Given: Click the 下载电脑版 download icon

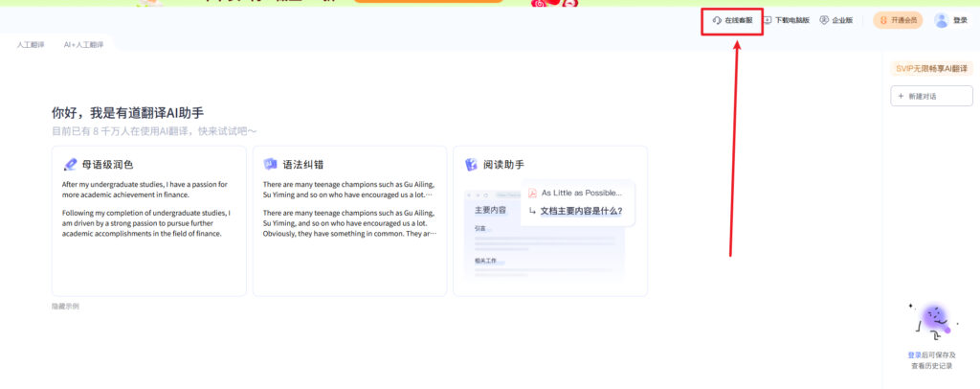Looking at the screenshot, I should click(x=768, y=20).
